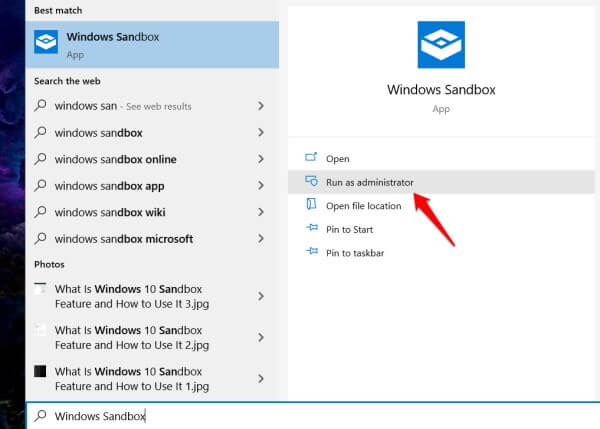
Task: Select the 'windows sandbox wiki' suggestion text
Action: [110, 212]
